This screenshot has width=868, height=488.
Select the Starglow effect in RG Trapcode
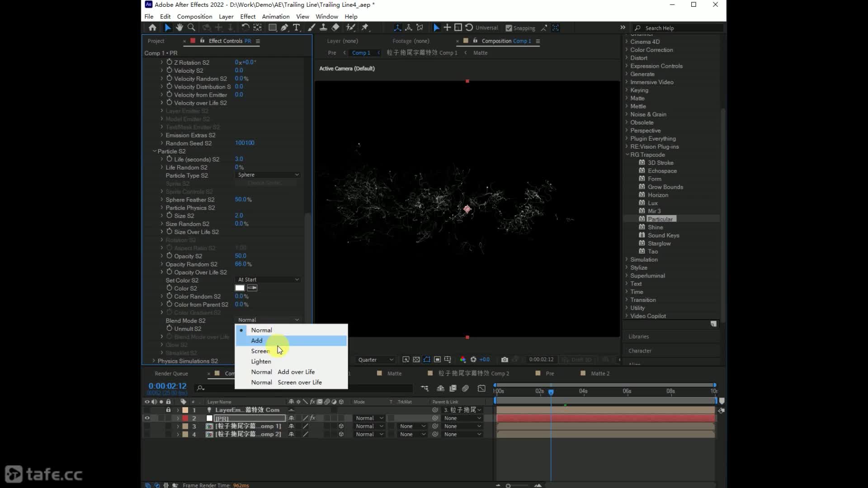pos(659,244)
